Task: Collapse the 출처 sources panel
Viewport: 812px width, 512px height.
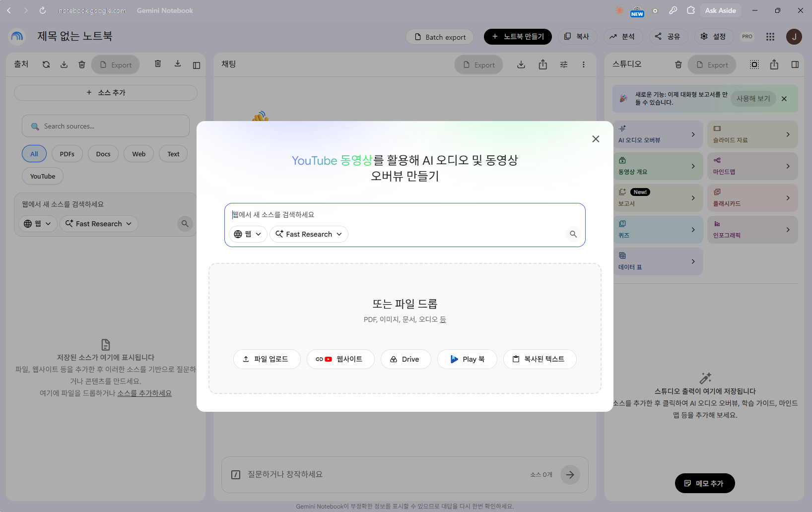Action: tap(197, 65)
